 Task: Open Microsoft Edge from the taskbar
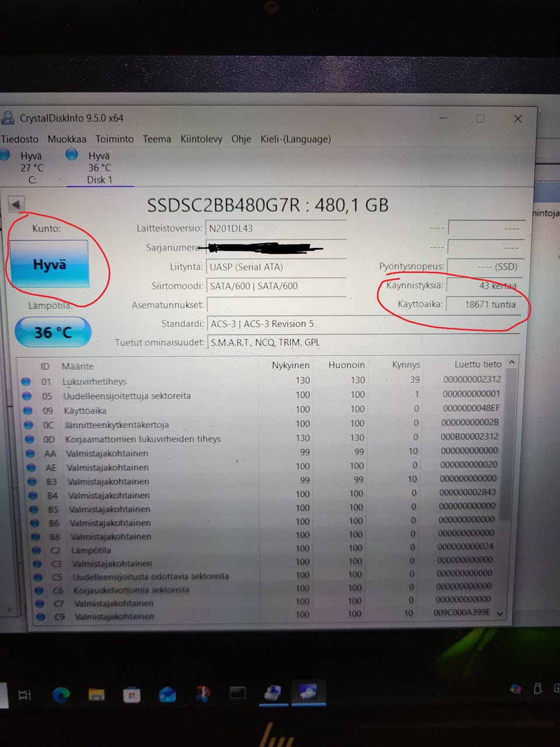[61, 694]
